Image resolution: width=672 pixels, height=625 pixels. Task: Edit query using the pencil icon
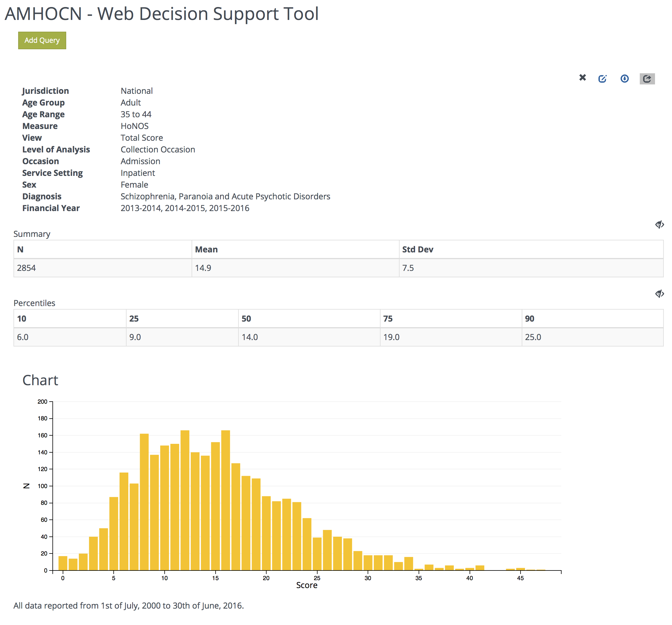coord(602,79)
